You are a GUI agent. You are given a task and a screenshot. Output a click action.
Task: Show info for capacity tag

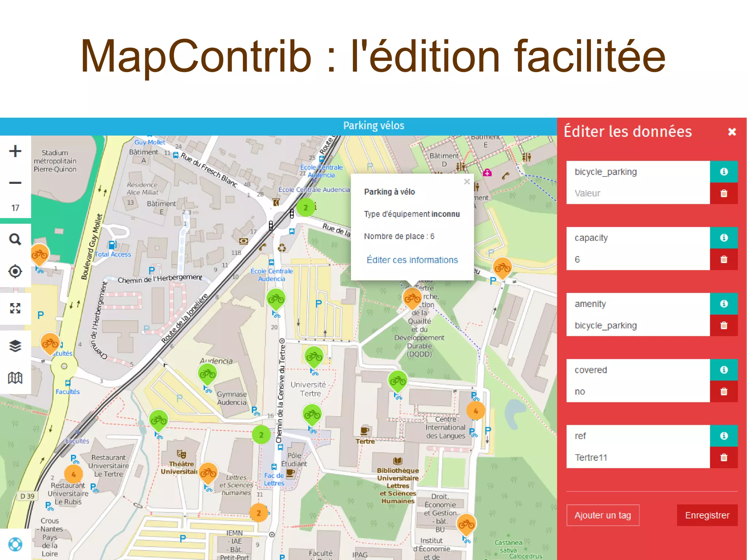pyautogui.click(x=724, y=238)
